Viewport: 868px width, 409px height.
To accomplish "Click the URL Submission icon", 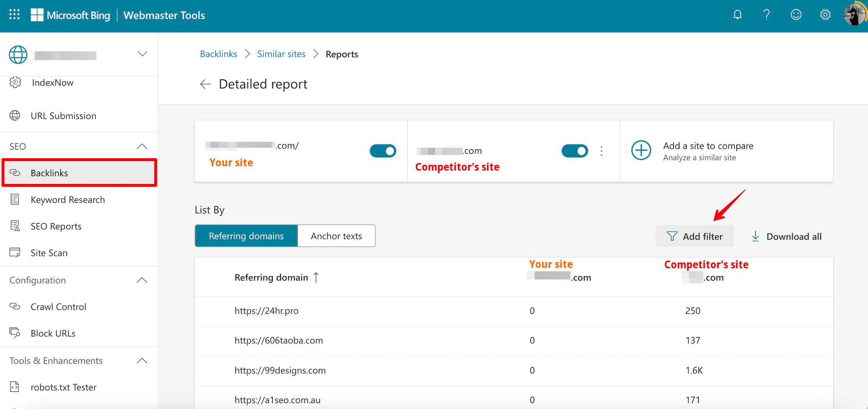I will click(x=15, y=115).
